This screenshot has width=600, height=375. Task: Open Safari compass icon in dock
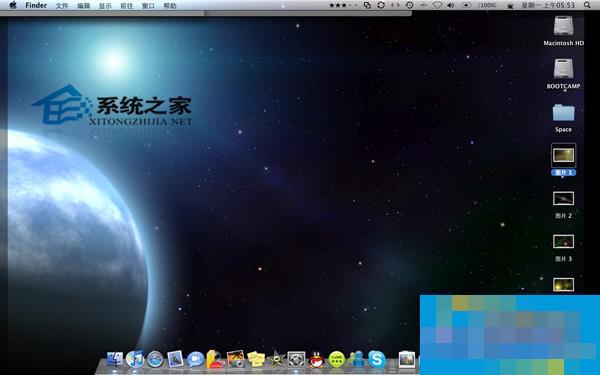155,359
